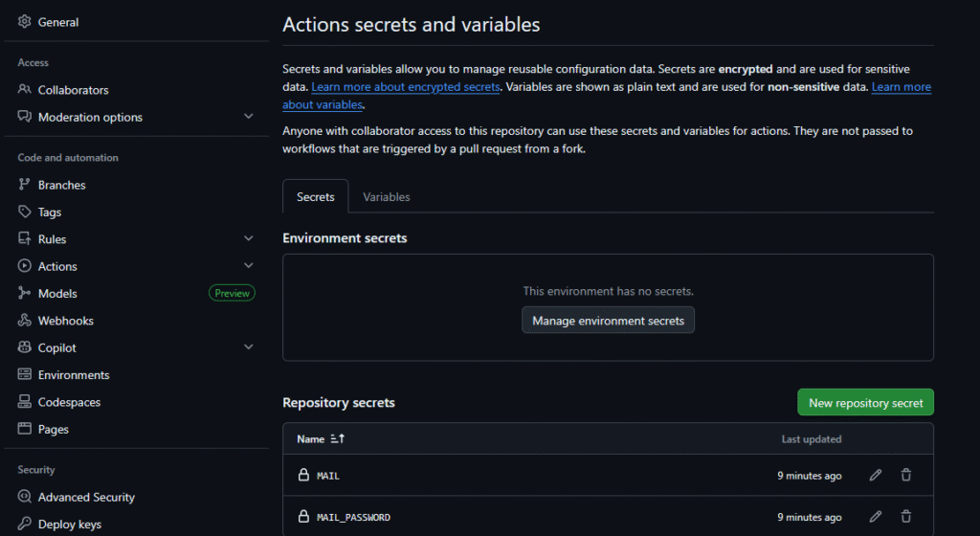Edit the MAIL_PASSWORD secret via pencil icon
The width and height of the screenshot is (980, 536).
[x=875, y=517]
